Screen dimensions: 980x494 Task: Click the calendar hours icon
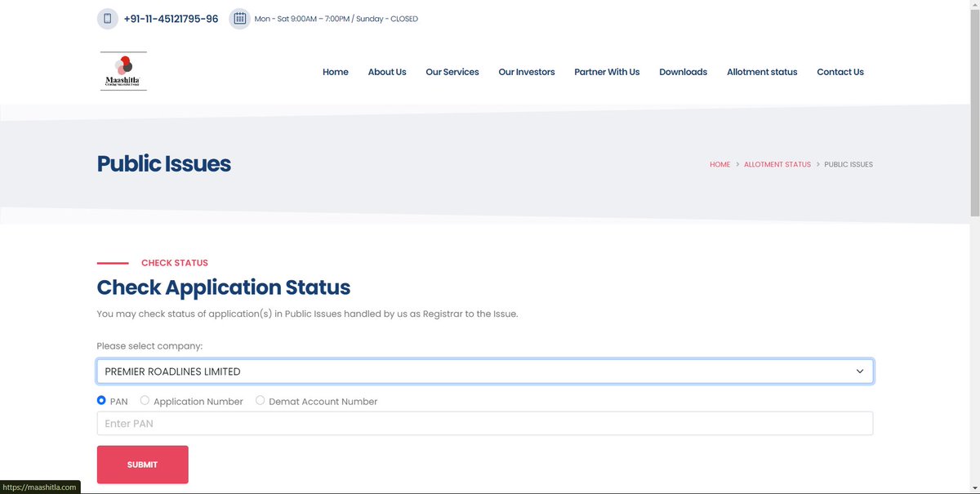click(239, 19)
